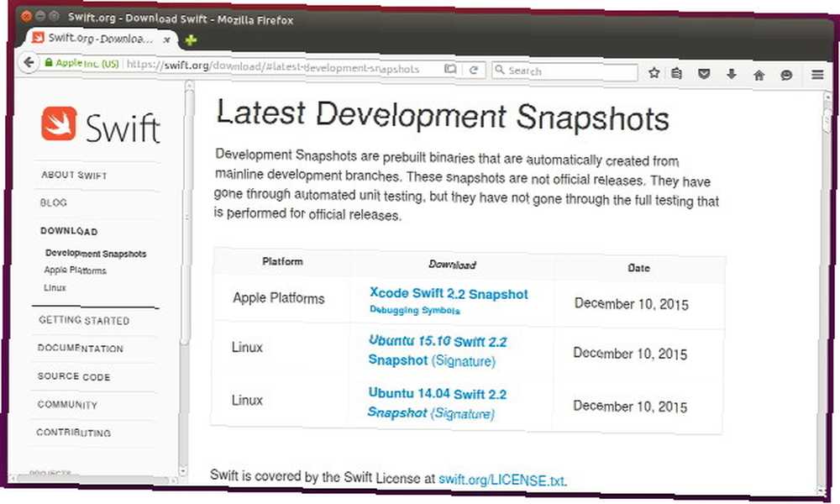Image resolution: width=840 pixels, height=504 pixels.
Task: Click the sidebar scroll-down arrow
Action: pos(182,472)
